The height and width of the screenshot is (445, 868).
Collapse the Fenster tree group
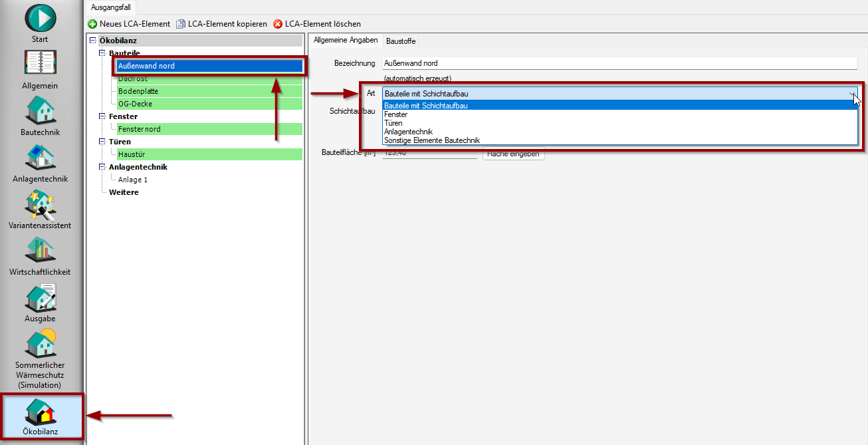(x=102, y=116)
